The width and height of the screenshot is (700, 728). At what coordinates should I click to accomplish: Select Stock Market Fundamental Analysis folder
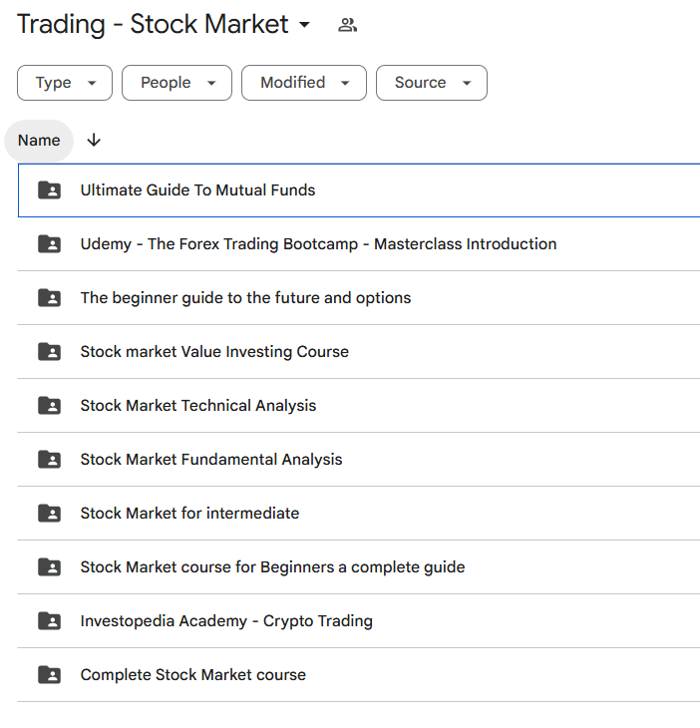tap(358, 460)
